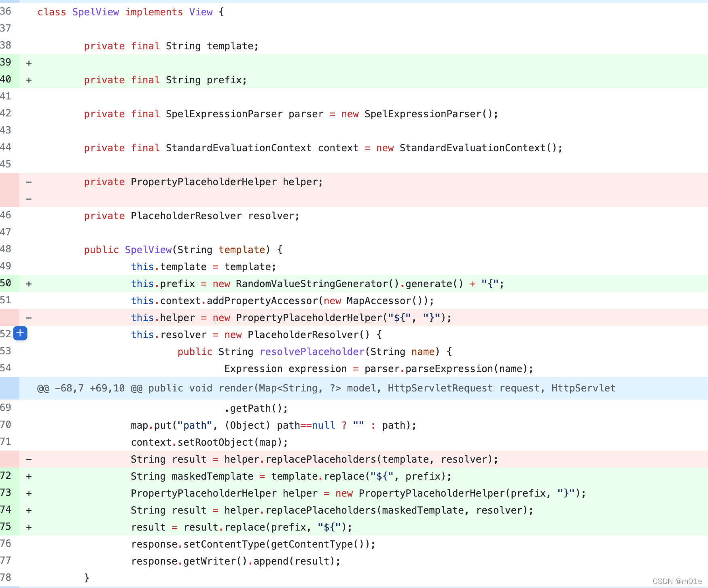Click added RandomValueStringGenerator prefix line
Screen dimensions: 708x588
click(x=318, y=284)
